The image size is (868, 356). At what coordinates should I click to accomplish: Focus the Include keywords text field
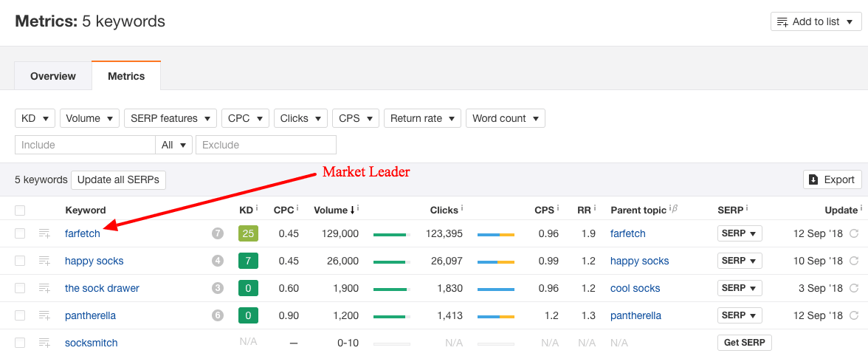(85, 145)
